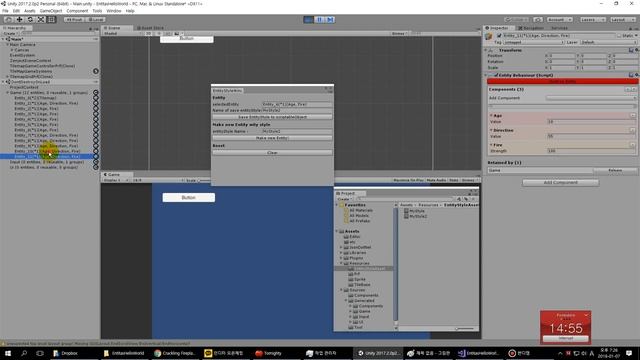640x360 pixels.
Task: Click the Step frame button
Action: 330,20
